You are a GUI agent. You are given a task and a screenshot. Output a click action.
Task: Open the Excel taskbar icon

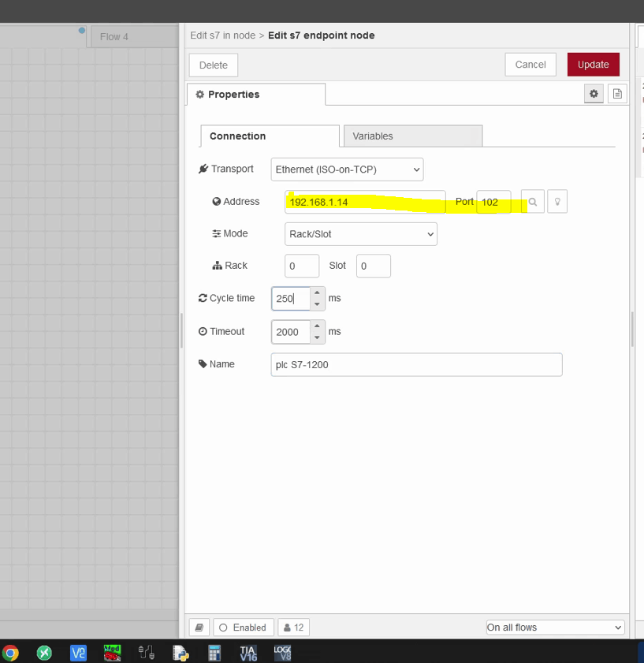click(x=44, y=653)
